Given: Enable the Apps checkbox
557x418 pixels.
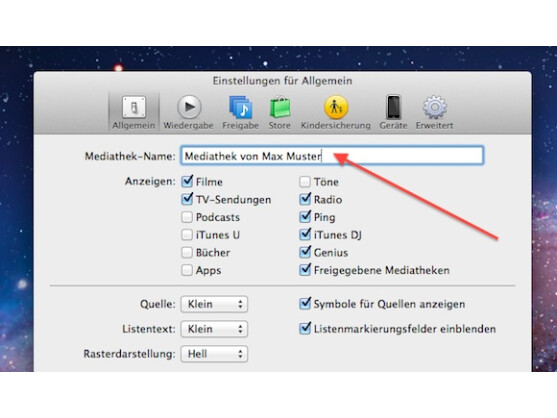Looking at the screenshot, I should [x=187, y=270].
